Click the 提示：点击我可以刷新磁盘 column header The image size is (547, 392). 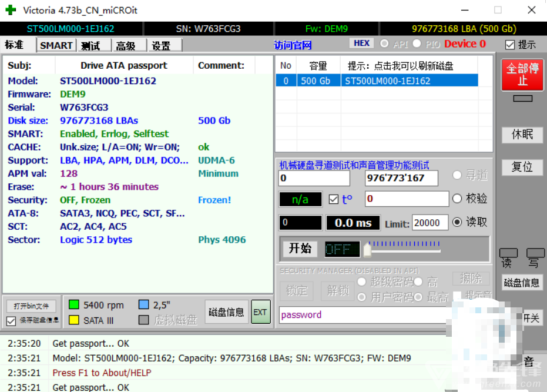409,66
